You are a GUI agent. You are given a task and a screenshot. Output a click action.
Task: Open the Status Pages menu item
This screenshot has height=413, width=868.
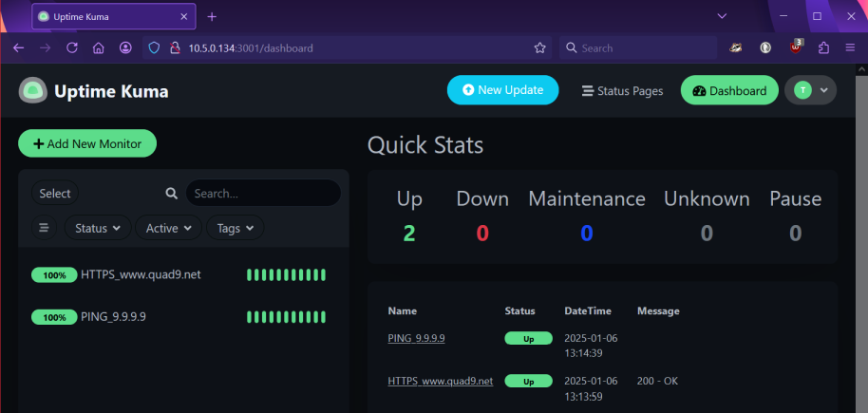point(622,90)
